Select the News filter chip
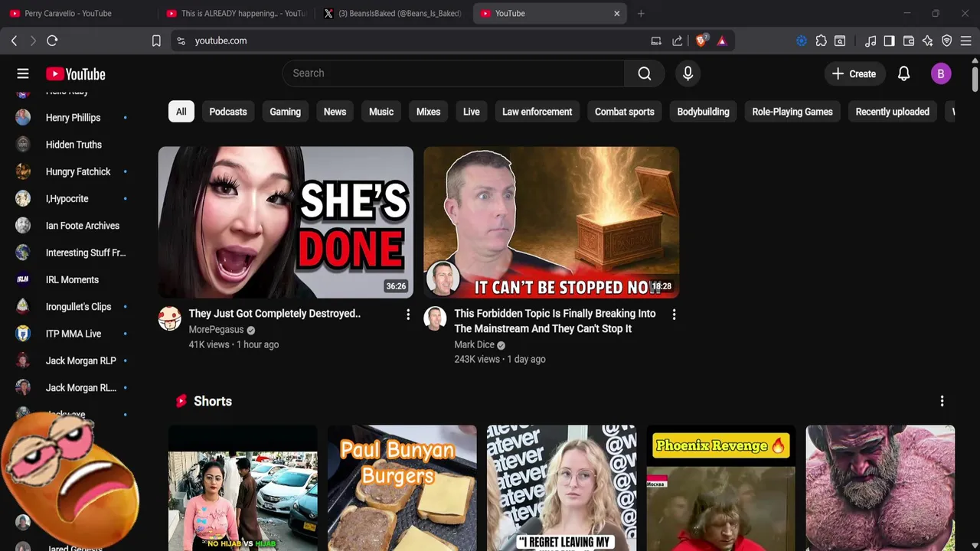Image resolution: width=980 pixels, height=551 pixels. coord(335,112)
